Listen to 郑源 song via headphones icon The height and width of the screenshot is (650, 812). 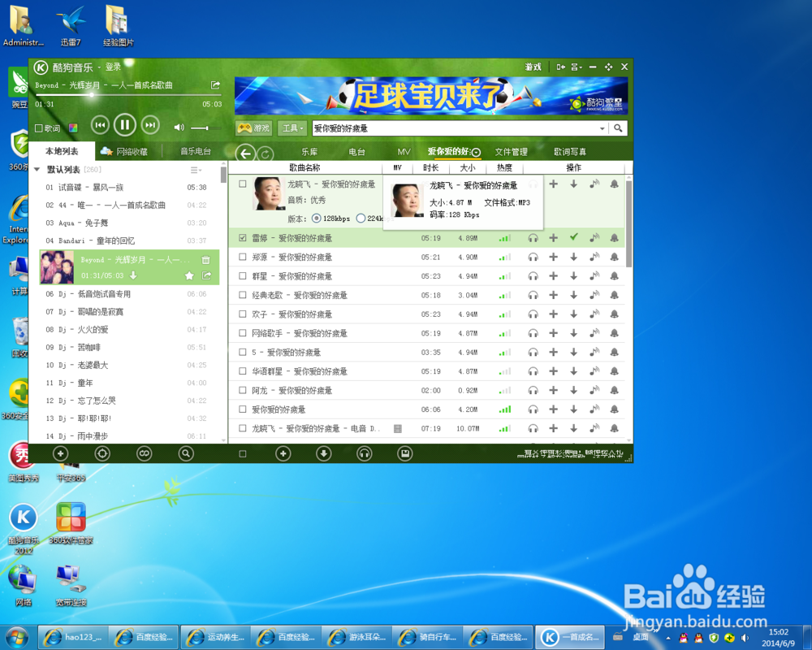[x=533, y=257]
